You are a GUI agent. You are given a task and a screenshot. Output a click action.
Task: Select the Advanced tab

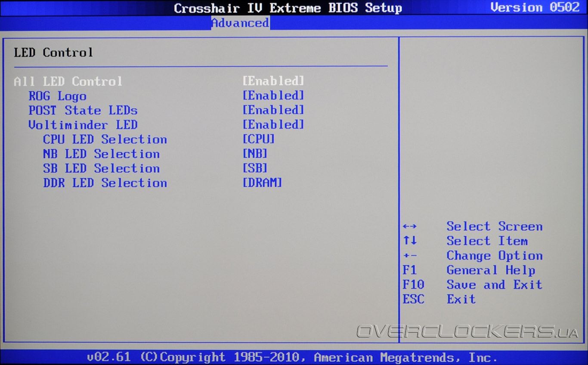(x=240, y=23)
